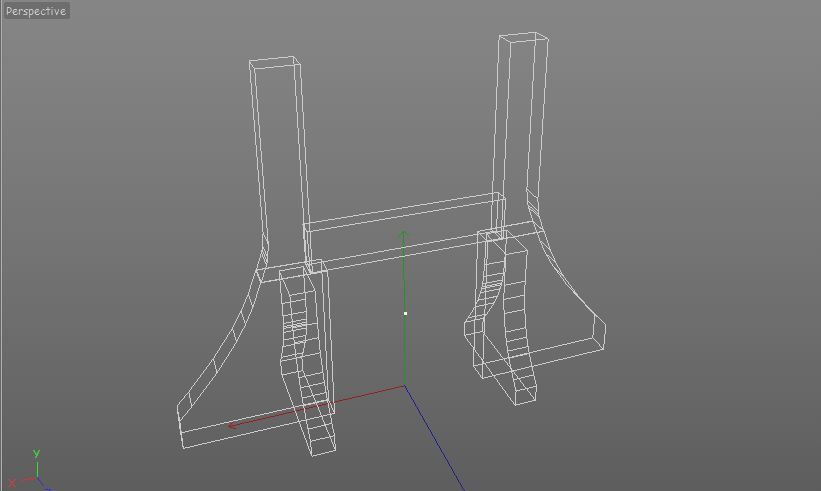The image size is (821, 491).
Task: Click the Perspective viewport label
Action: click(36, 11)
